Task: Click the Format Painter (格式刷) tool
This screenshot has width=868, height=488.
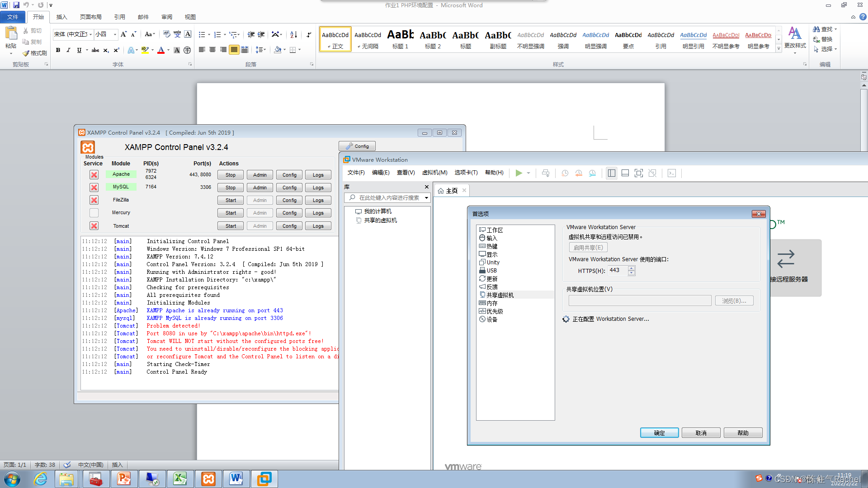Action: 35,53
